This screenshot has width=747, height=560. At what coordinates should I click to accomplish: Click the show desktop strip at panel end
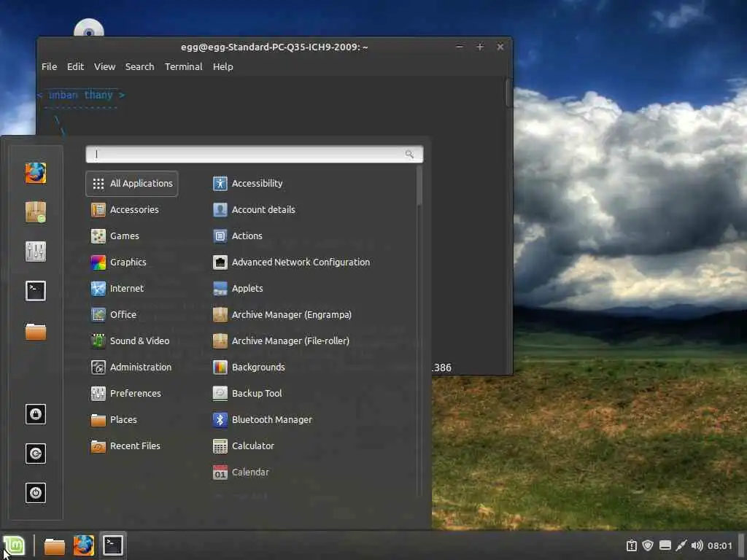741,545
